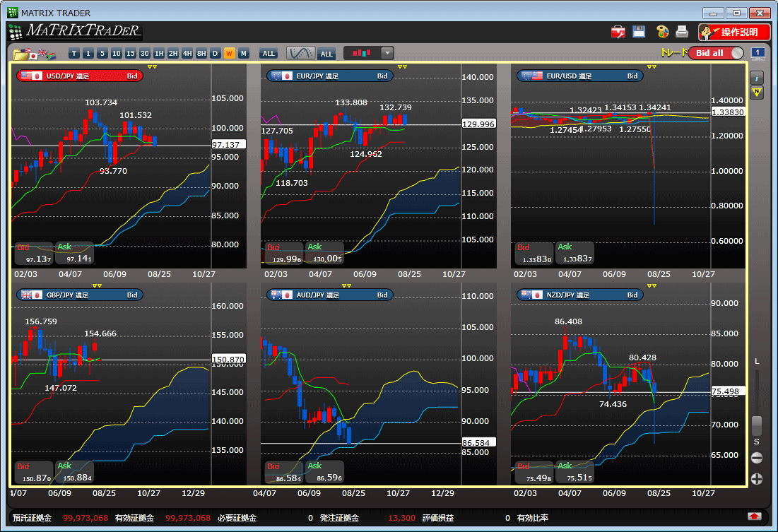Click NZD/JPY Ask price 75.515 box
Screen dimensions: 778x532
coord(574,472)
